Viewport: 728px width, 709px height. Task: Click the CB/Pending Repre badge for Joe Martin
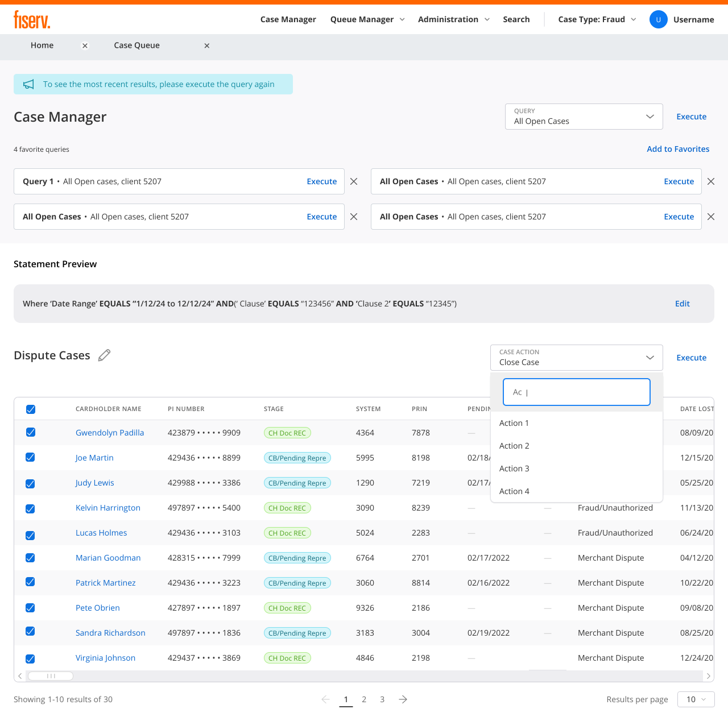297,458
